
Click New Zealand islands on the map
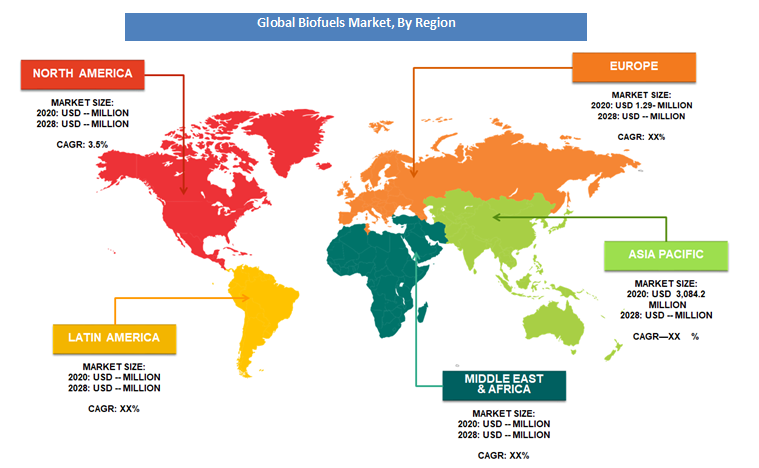pyautogui.click(x=613, y=350)
